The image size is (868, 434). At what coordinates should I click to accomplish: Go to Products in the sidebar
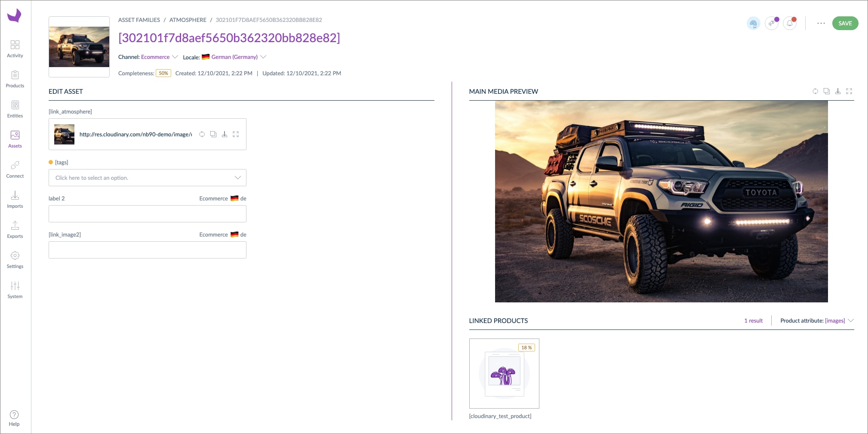(x=15, y=79)
